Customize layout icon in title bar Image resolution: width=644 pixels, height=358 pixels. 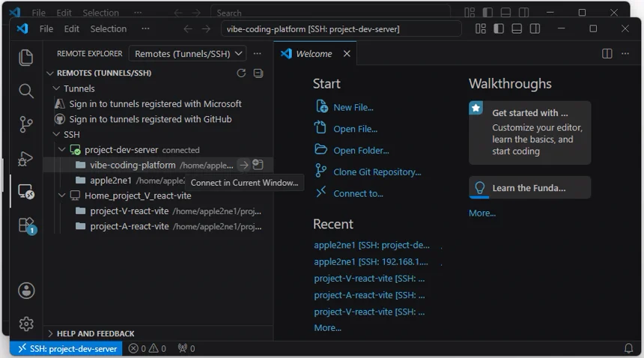[x=481, y=28]
